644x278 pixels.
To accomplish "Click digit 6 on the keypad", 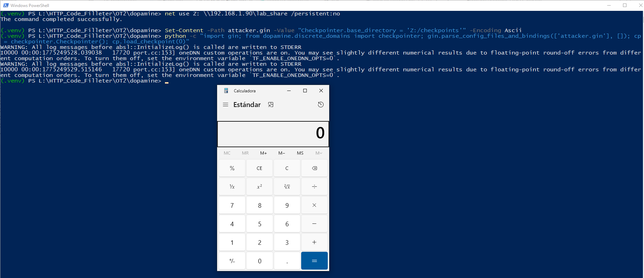I will 287,224.
